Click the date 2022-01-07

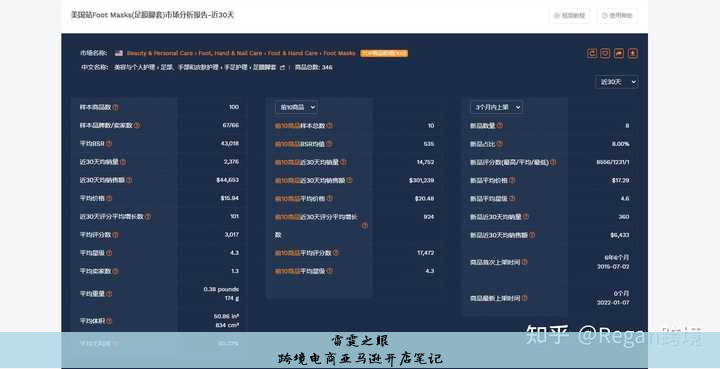(x=613, y=303)
